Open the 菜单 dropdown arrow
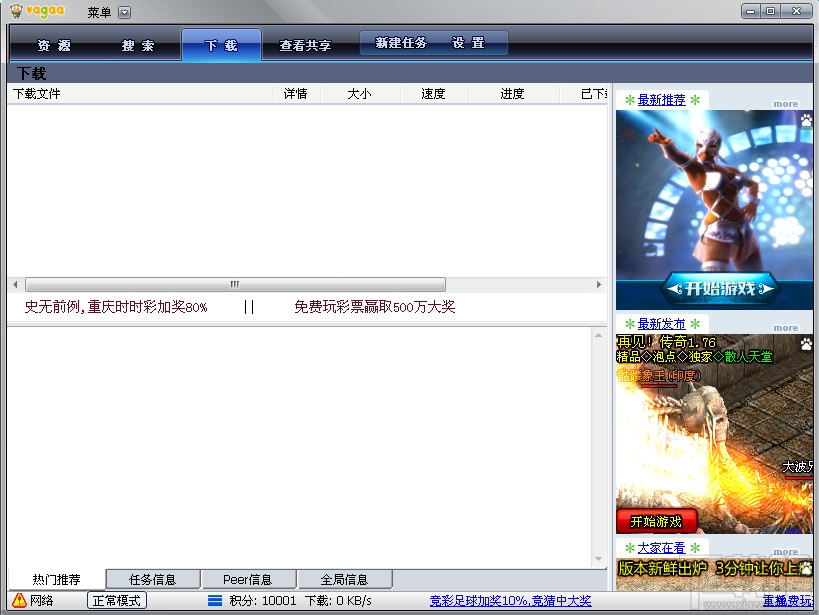Viewport: 819px width, 615px height. pyautogui.click(x=124, y=13)
